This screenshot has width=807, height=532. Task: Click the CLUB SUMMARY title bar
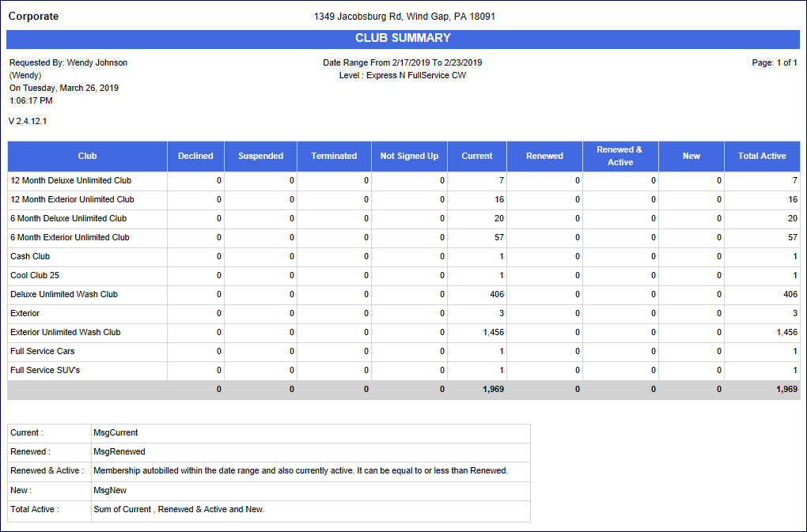coord(403,39)
